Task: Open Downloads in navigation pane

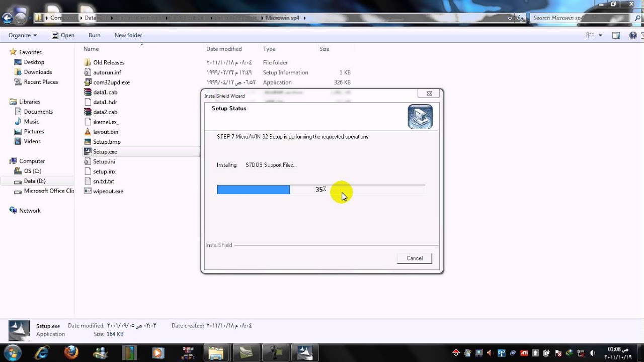Action: coord(38,72)
